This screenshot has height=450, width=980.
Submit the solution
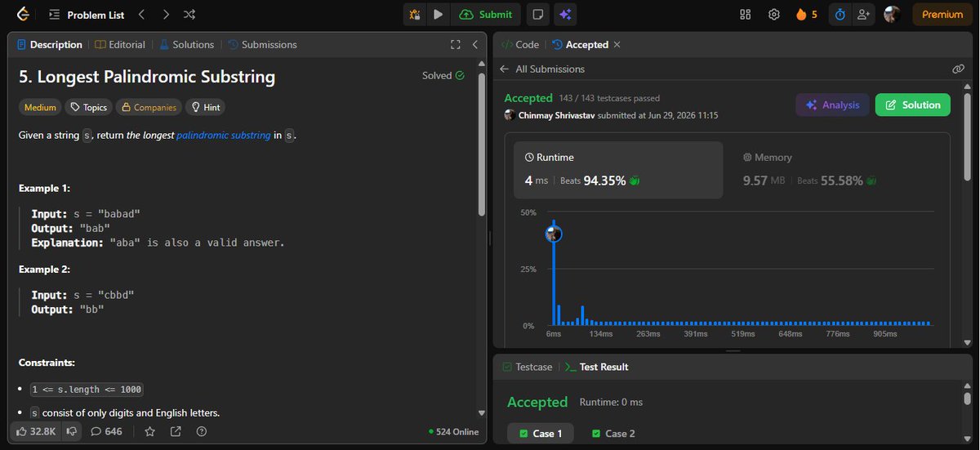(486, 14)
